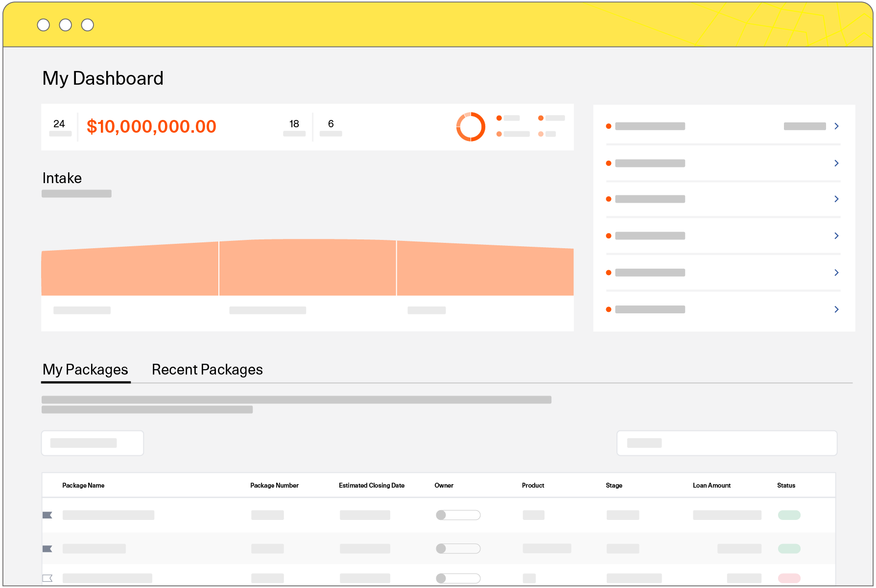Click the red status badge in third row
876x588 pixels.
[x=789, y=578]
